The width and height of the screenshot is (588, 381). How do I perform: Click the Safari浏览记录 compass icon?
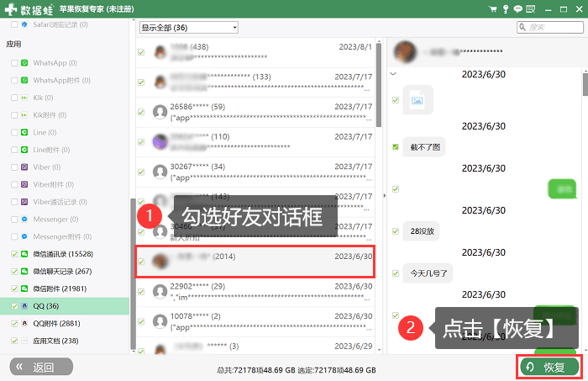pyautogui.click(x=24, y=24)
